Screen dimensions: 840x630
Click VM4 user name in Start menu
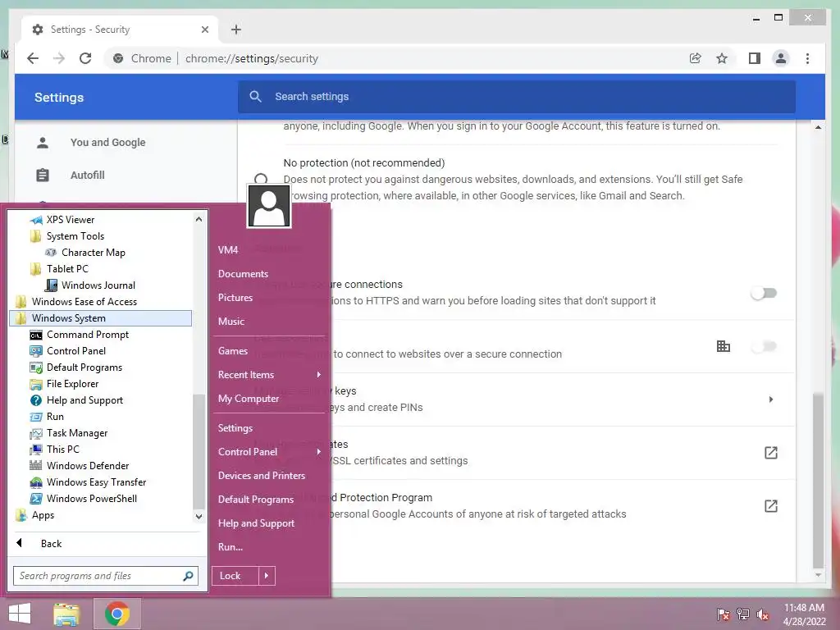(228, 250)
